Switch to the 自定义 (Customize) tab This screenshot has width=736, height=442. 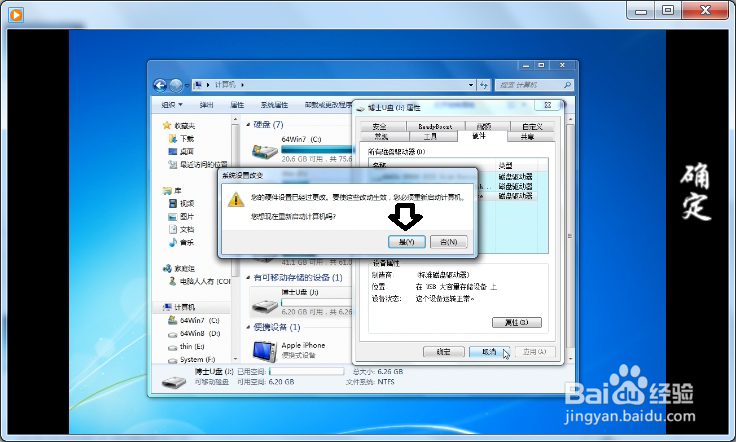pyautogui.click(x=532, y=126)
